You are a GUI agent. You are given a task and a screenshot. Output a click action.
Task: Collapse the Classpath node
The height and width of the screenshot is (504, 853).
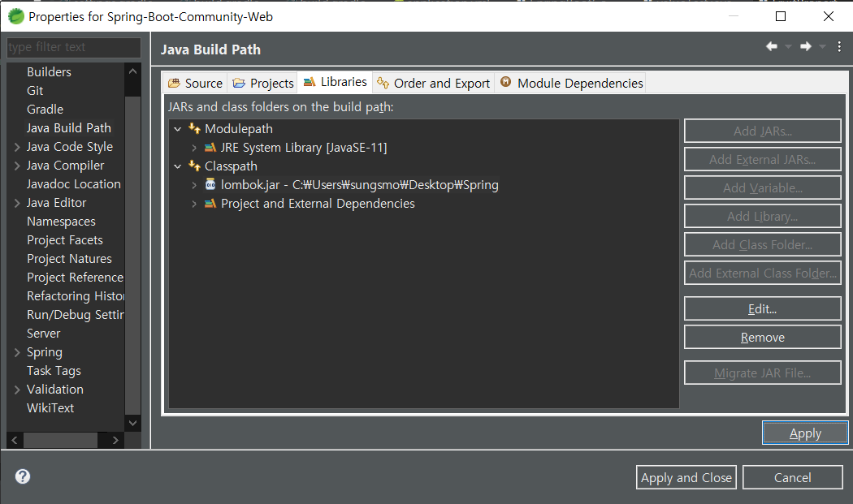[177, 166]
